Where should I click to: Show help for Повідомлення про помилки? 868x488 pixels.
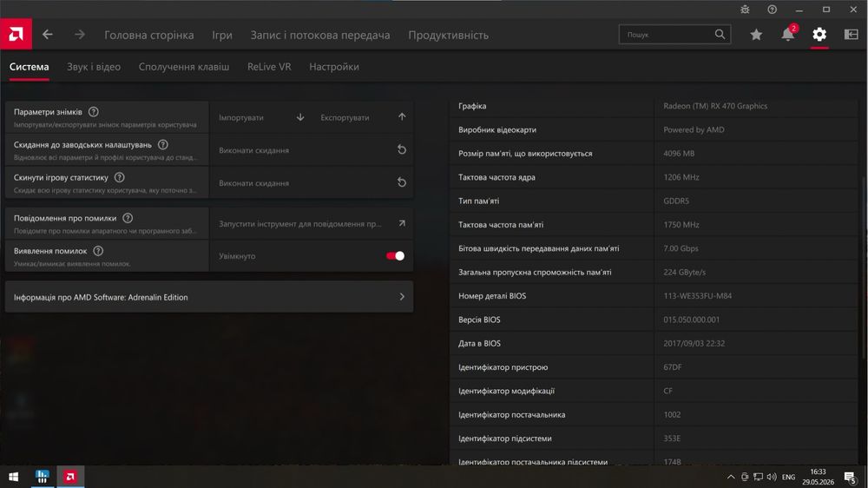point(128,218)
